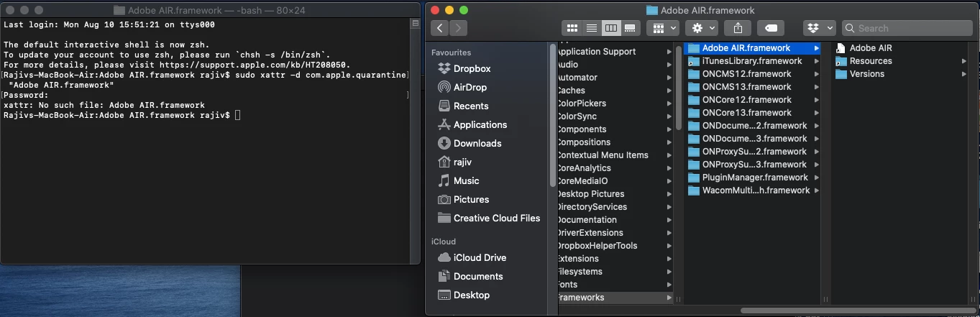
Task: Click the Favourites sidebar heading
Action: [452, 52]
